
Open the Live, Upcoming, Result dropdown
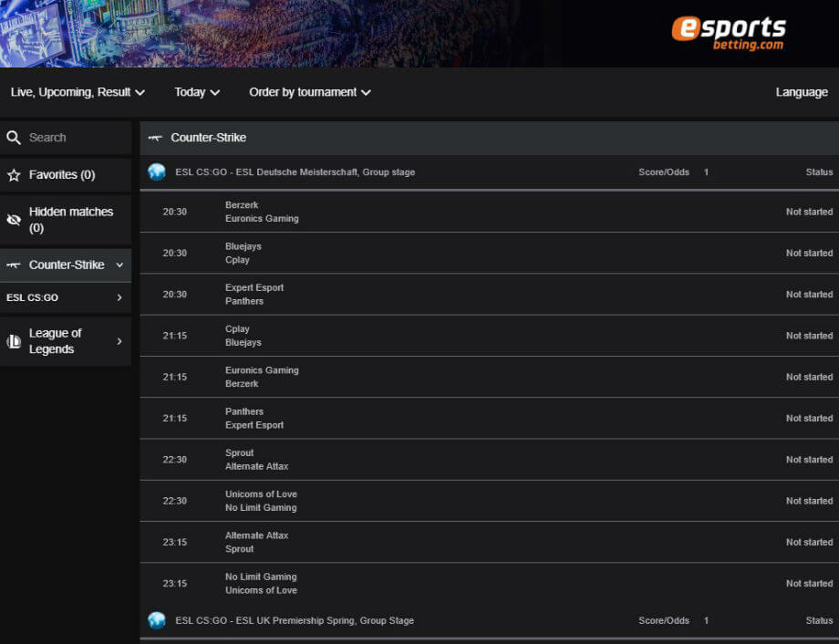coord(78,92)
